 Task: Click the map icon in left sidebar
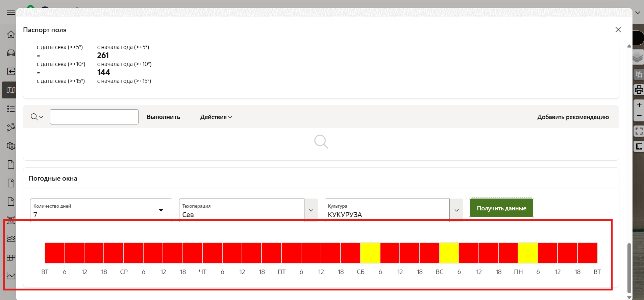(11, 90)
